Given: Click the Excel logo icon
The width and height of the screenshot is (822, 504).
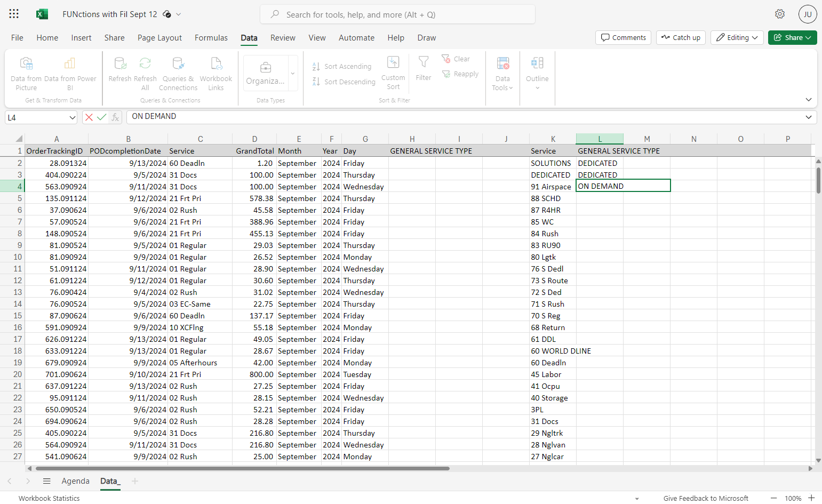Looking at the screenshot, I should click(42, 14).
